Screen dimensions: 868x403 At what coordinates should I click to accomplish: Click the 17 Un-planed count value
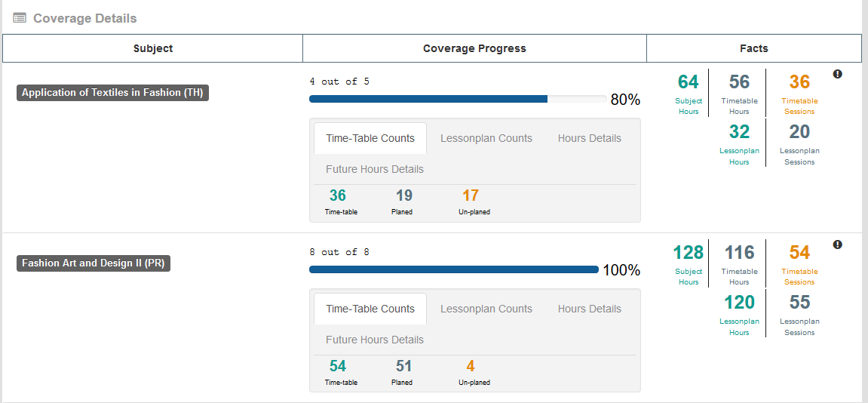471,195
